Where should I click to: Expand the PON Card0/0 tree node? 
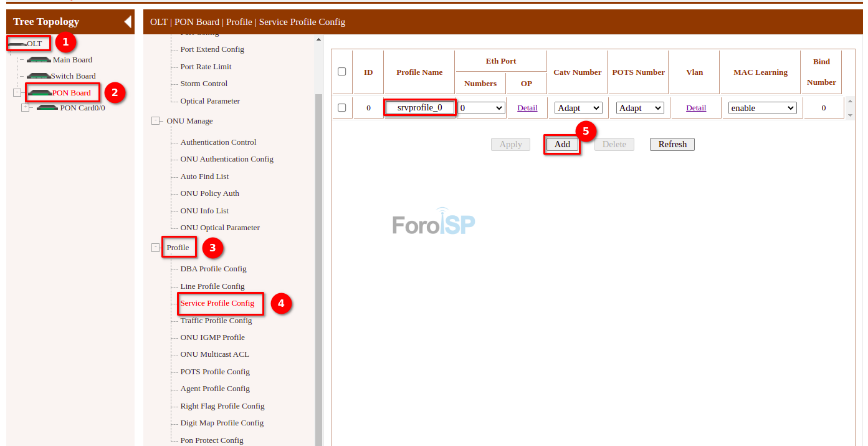(x=26, y=108)
